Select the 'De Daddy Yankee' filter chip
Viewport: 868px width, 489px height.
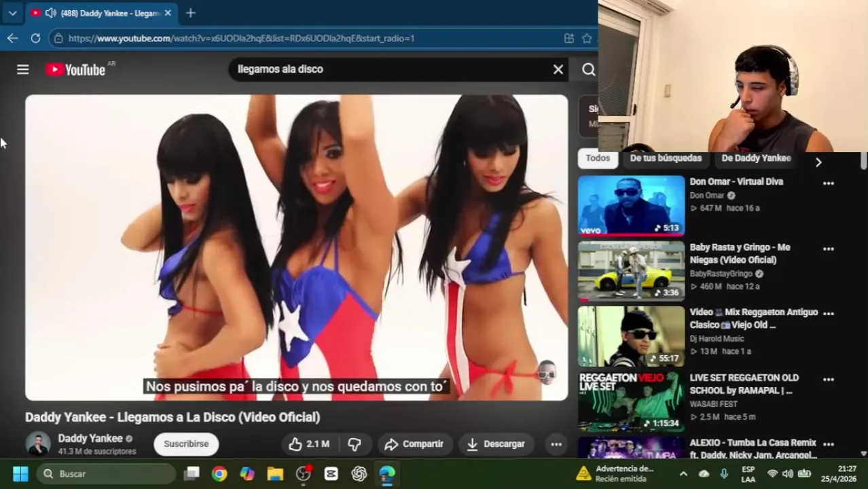[x=756, y=158]
